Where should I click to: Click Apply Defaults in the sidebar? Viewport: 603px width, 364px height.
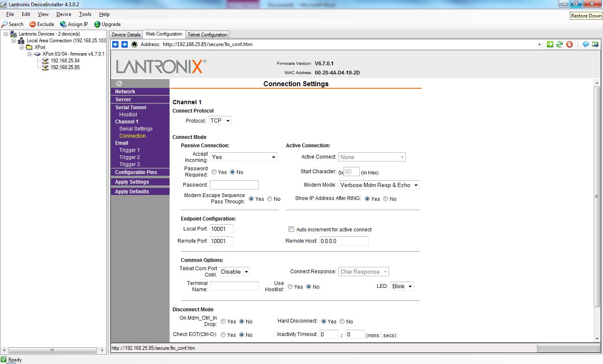tap(140, 192)
